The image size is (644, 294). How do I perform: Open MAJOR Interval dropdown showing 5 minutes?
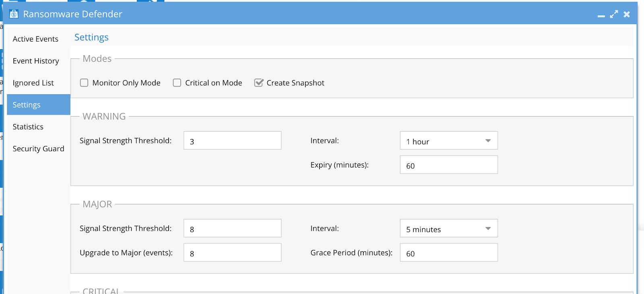(449, 228)
